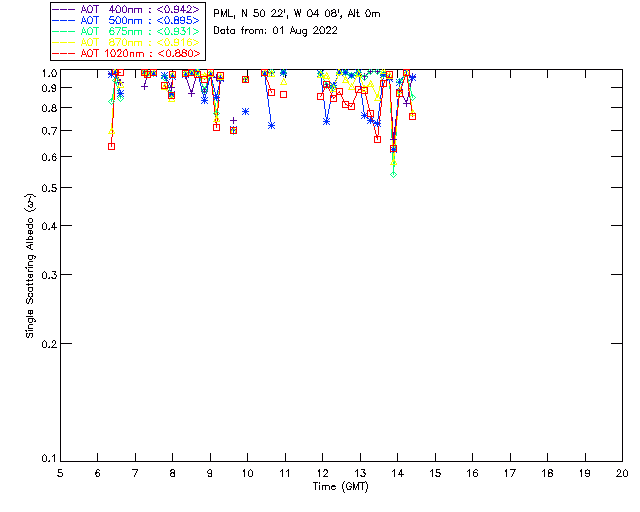Click the blue asterisk marker near 10.6 GMT
This screenshot has height=512, width=640.
(271, 126)
